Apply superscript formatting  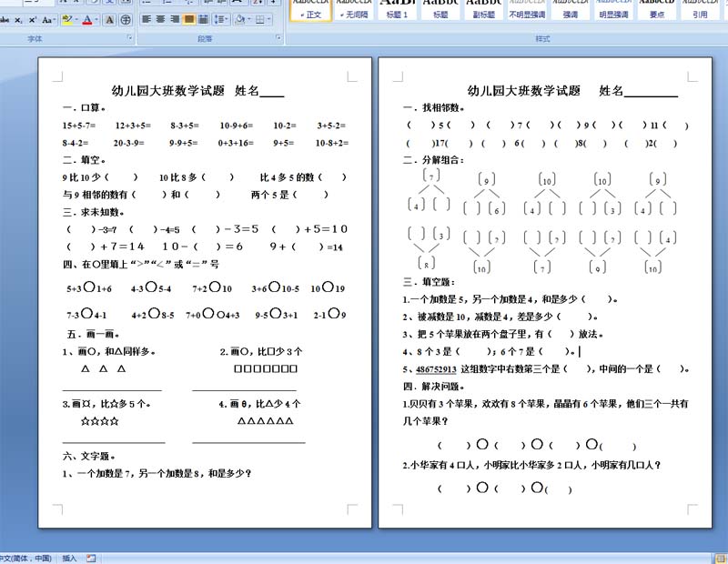click(33, 20)
